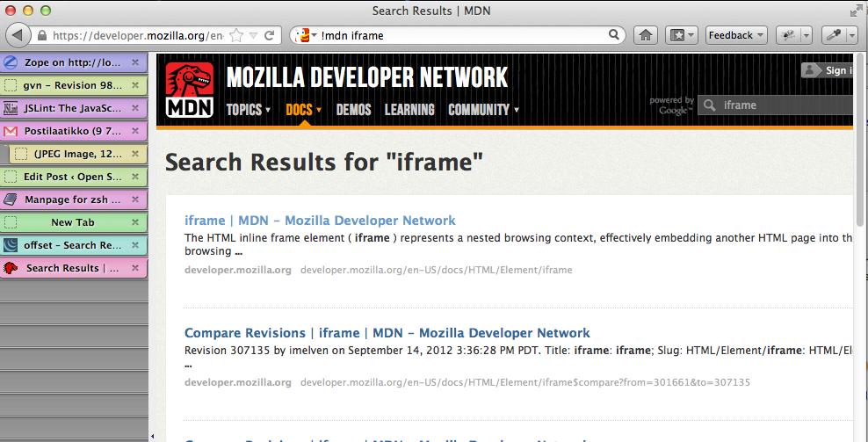Enter fullscreen via the top-right arrows icon
This screenshot has width=868, height=442.
(856, 11)
